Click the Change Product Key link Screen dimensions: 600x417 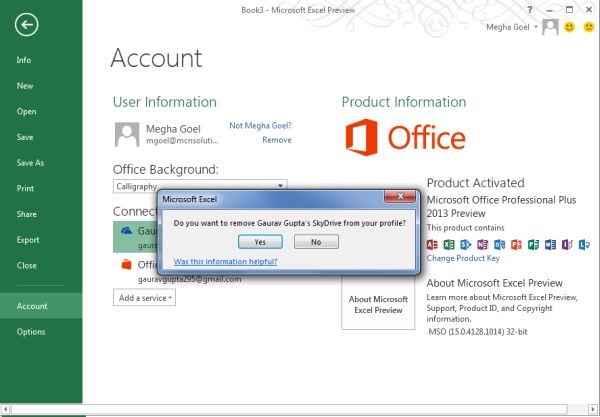[x=463, y=258]
